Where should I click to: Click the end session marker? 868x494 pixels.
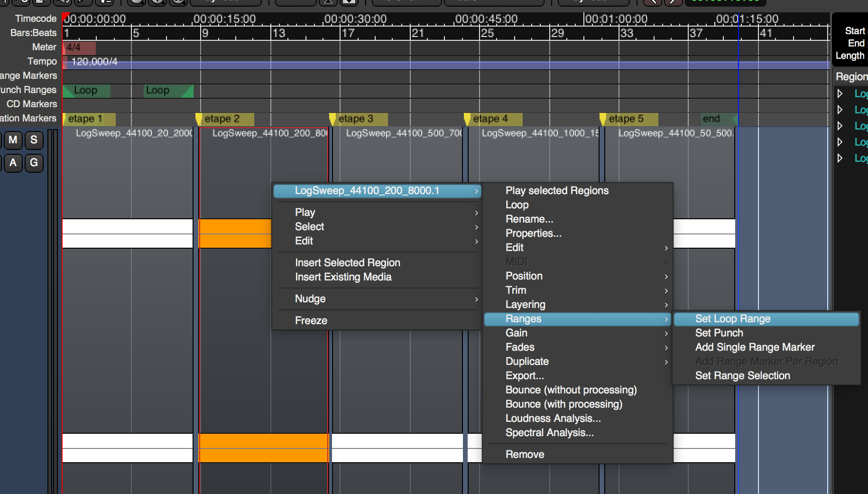tap(712, 119)
